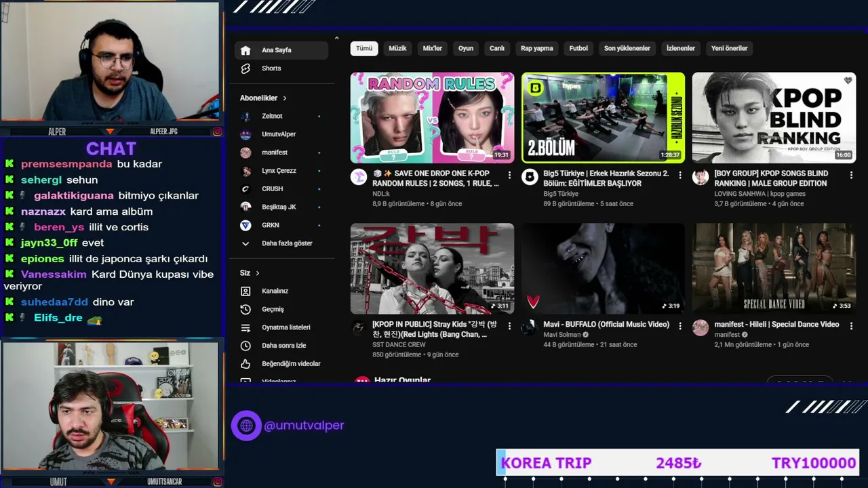Play the Stray Kids Red Lights thumbnail

pyautogui.click(x=432, y=268)
